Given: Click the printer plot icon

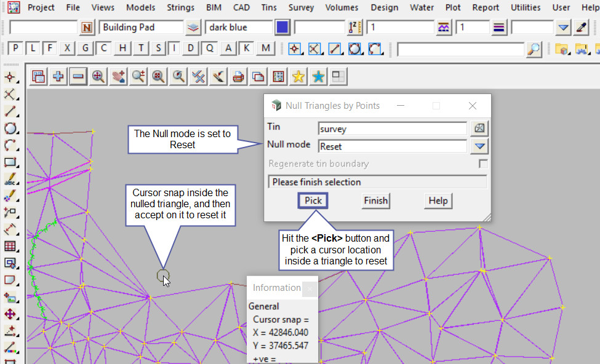Looking at the screenshot, I should click(239, 76).
